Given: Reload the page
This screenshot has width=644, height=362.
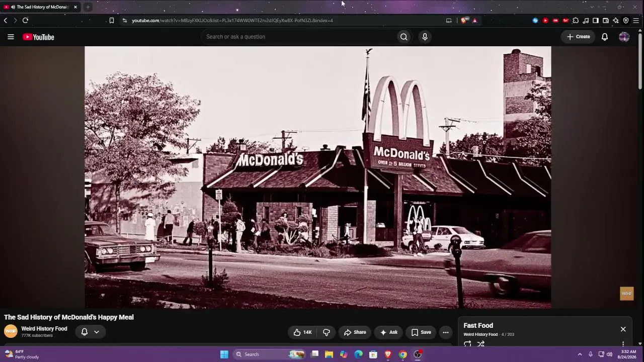Looking at the screenshot, I should tap(25, 21).
